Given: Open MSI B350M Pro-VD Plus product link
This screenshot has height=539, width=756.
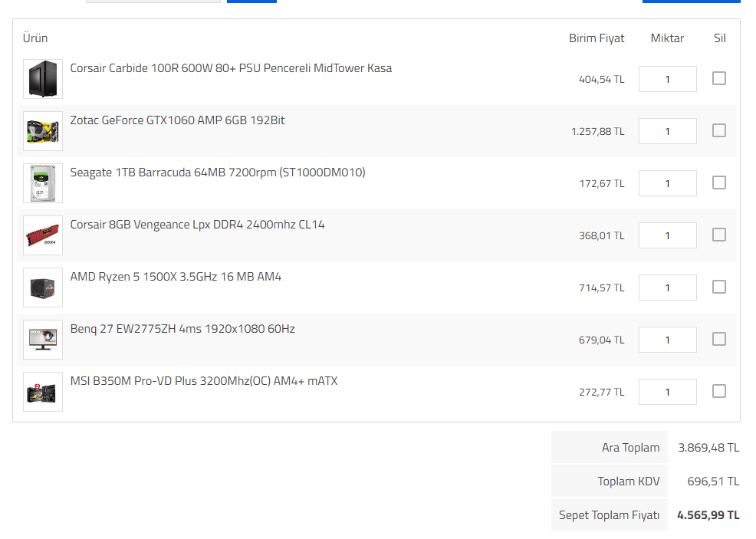Looking at the screenshot, I should coord(204,381).
